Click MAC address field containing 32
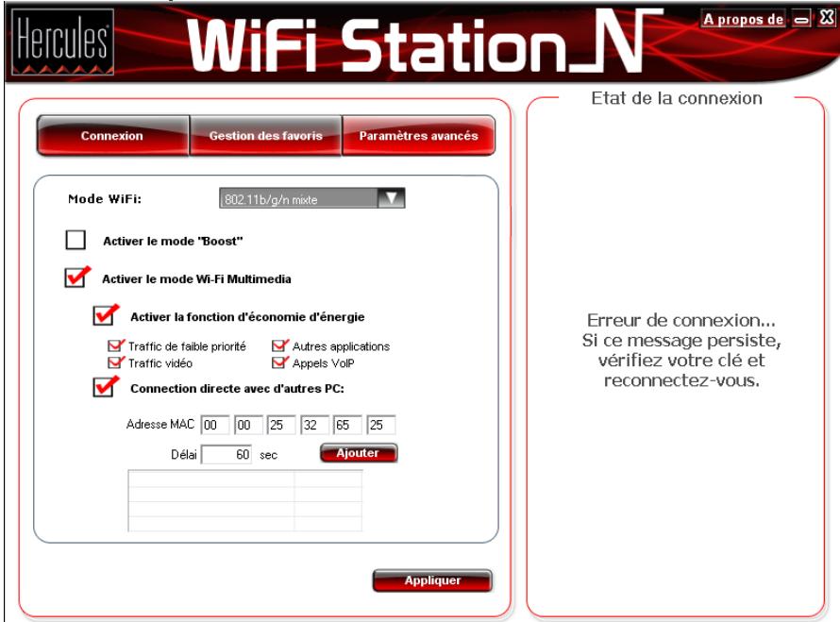Screen dimensions: 840x622 pos(315,425)
